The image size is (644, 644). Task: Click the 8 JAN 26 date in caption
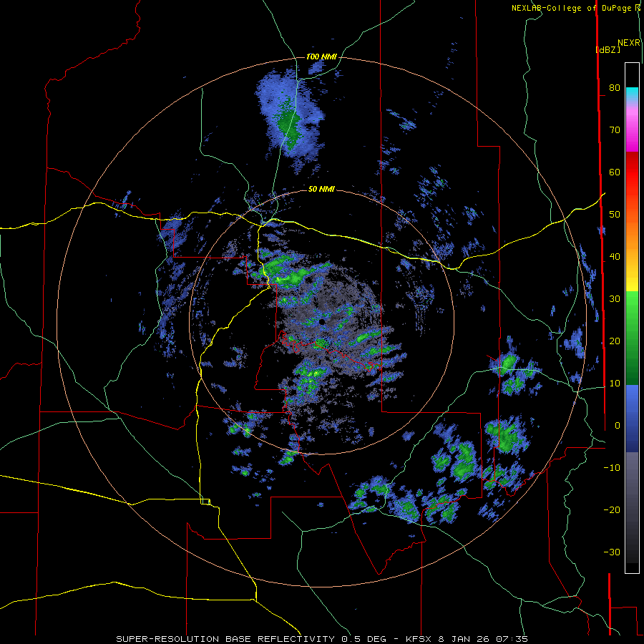click(x=464, y=639)
